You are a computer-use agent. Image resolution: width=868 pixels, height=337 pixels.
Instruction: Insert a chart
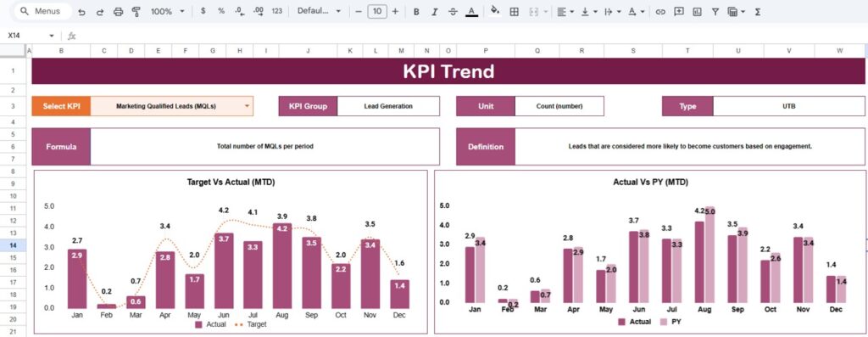pos(697,12)
